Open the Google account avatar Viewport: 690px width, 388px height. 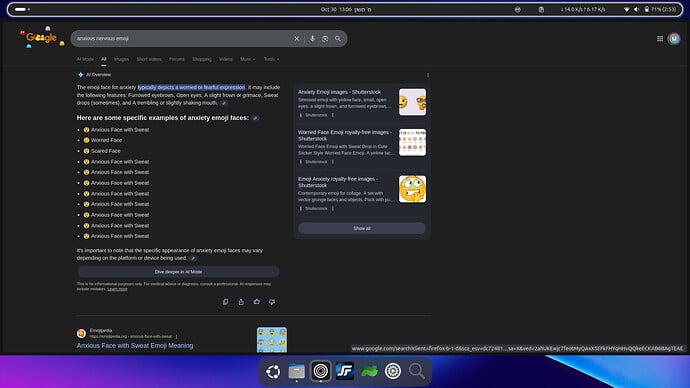pos(674,39)
